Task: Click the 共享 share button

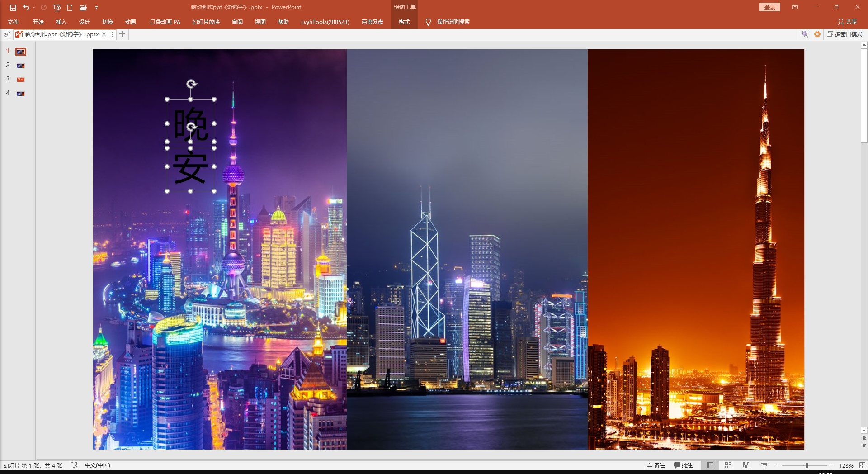Action: point(847,22)
